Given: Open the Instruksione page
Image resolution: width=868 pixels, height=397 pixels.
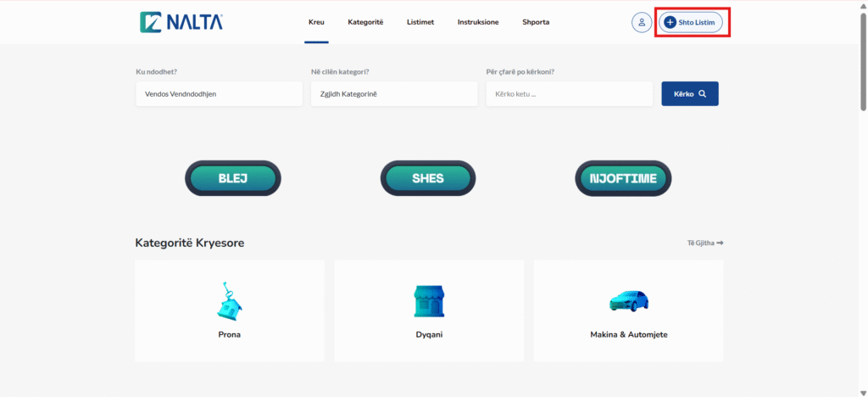Looking at the screenshot, I should point(478,22).
